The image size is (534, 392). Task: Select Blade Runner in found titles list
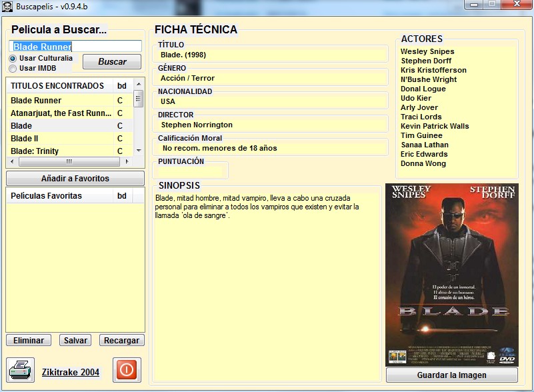click(70, 101)
